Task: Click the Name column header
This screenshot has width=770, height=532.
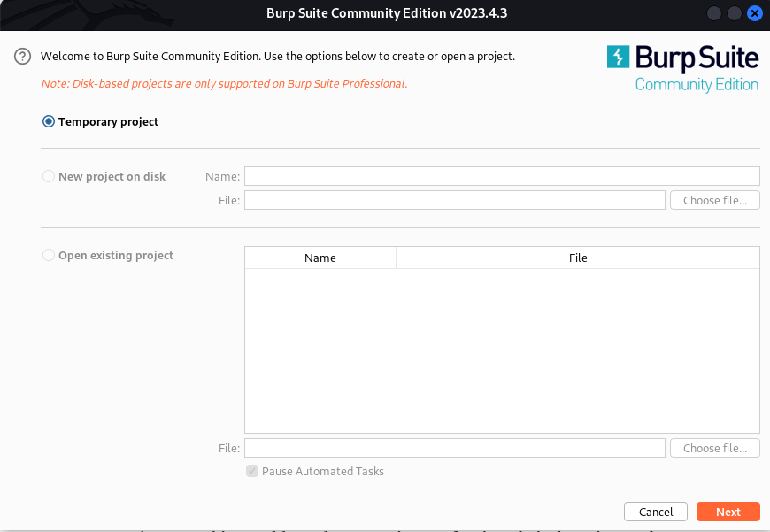Action: [x=320, y=258]
